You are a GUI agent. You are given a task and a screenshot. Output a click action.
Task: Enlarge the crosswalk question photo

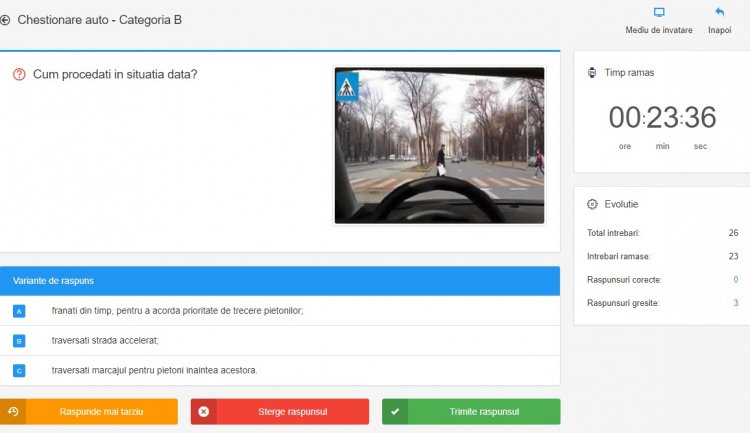click(440, 145)
